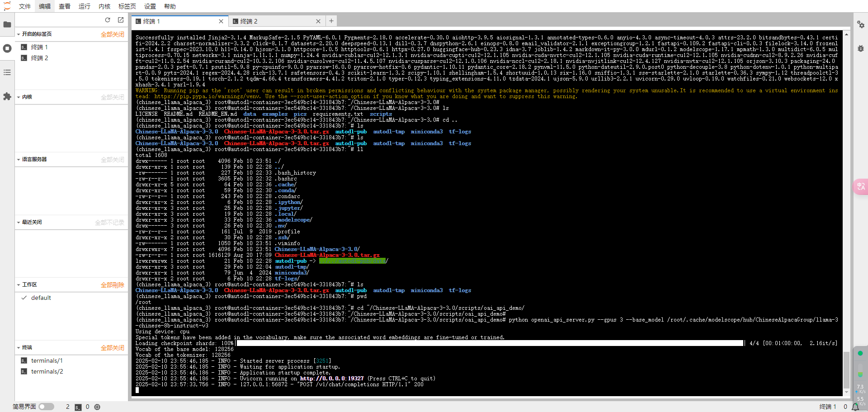Click the running terminals and kernels sidebar icon
Screen dimensions: 868x412
[7, 48]
